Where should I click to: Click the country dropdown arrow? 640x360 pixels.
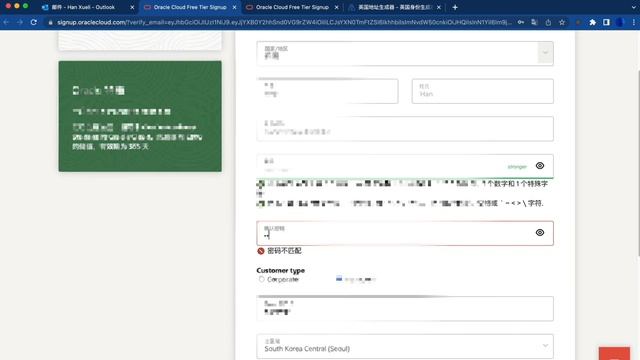click(545, 53)
